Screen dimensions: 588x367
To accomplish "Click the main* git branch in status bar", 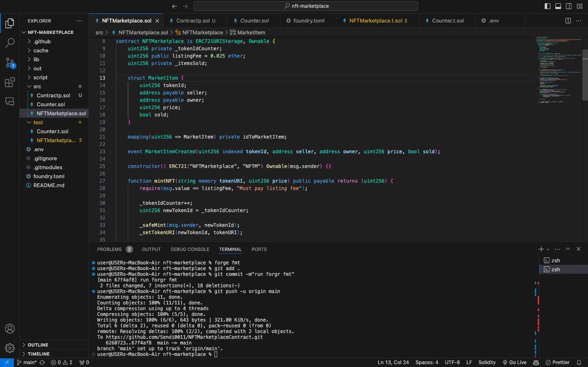I will pos(27,362).
